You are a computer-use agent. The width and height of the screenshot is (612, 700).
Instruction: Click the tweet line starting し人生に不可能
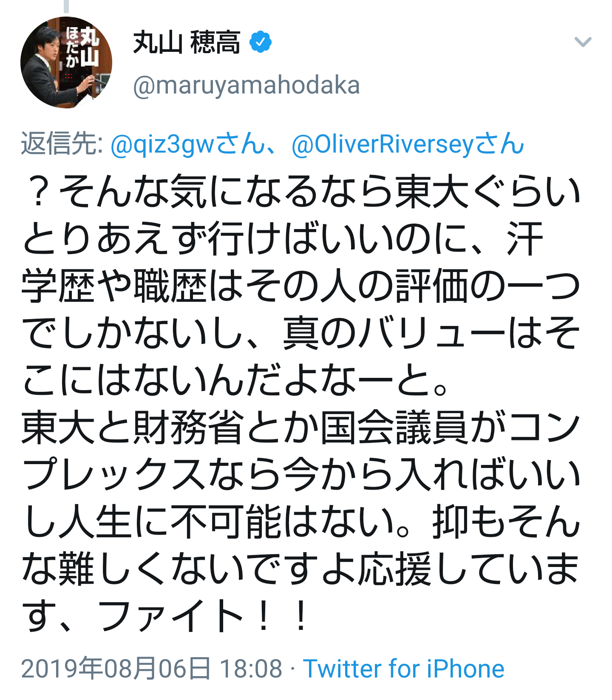[x=301, y=521]
